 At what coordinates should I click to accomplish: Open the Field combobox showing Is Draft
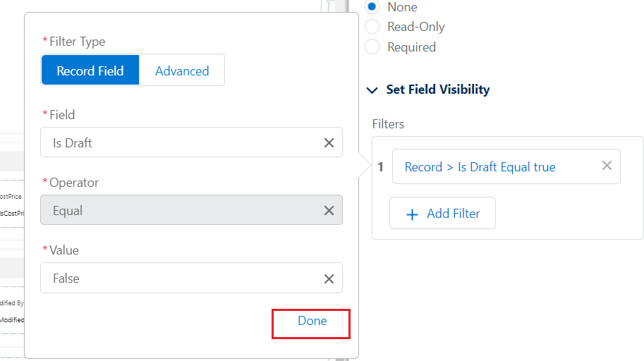pyautogui.click(x=191, y=142)
